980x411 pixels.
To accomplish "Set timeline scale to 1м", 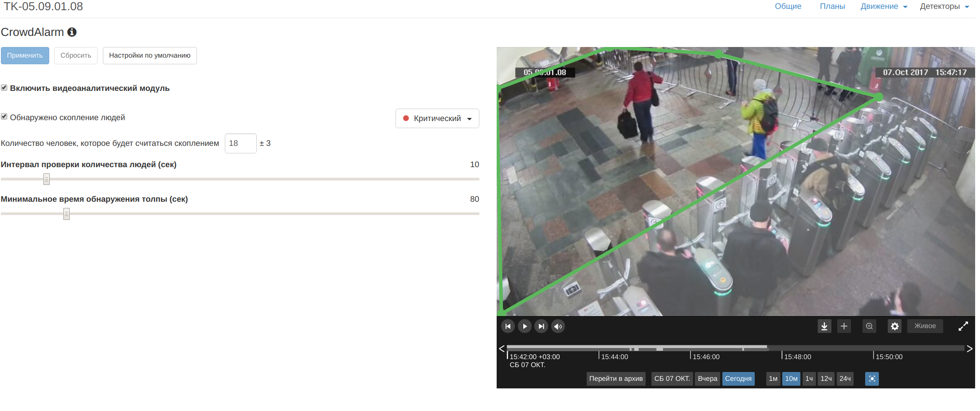I will pos(773,379).
